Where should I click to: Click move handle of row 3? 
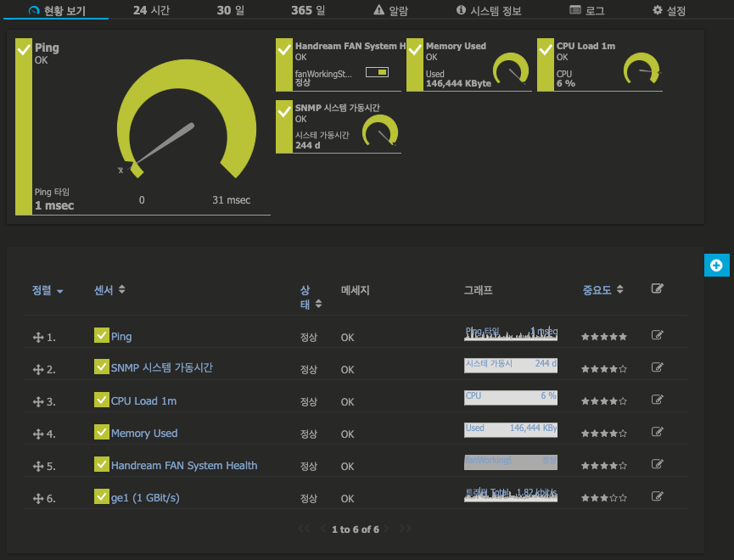(38, 402)
